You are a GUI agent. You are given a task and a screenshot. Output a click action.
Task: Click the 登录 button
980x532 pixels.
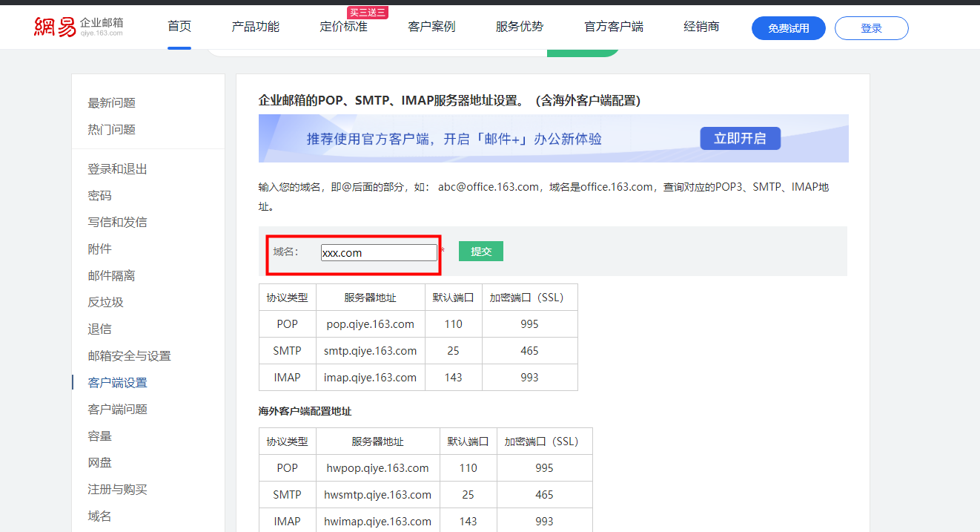point(871,27)
